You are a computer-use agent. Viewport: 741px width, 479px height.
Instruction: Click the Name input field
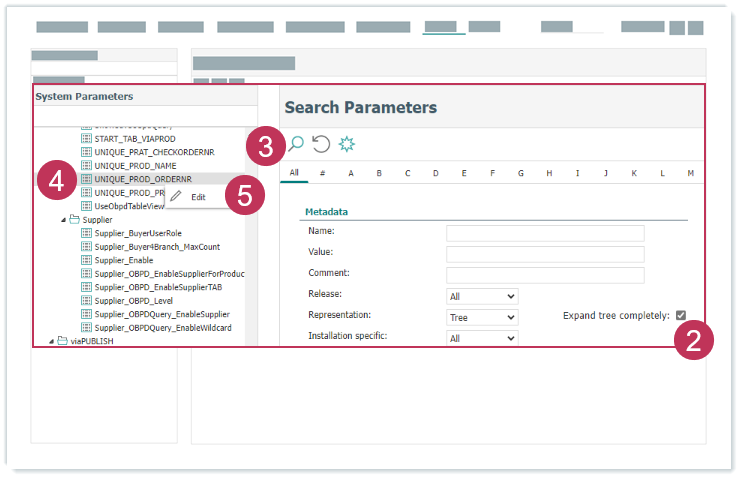click(x=545, y=233)
